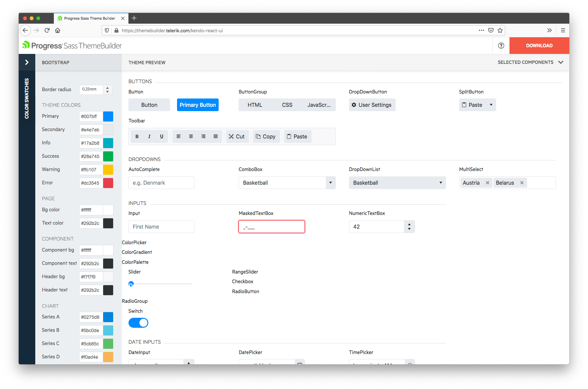Click the browser address bar URL
The image size is (588, 389).
click(172, 31)
